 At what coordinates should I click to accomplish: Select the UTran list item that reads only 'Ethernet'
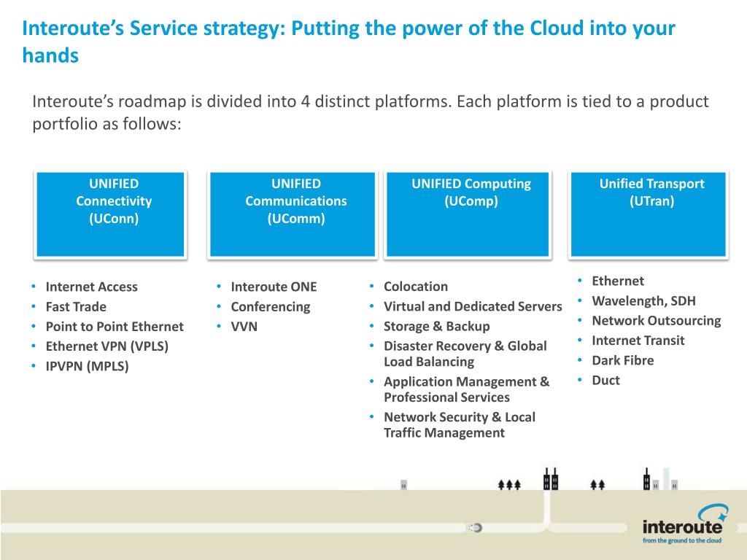point(618,281)
